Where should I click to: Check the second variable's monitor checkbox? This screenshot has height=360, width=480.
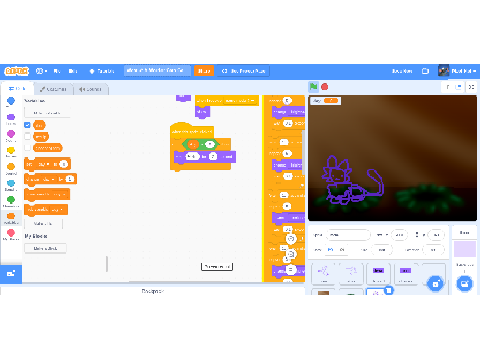coord(27,136)
